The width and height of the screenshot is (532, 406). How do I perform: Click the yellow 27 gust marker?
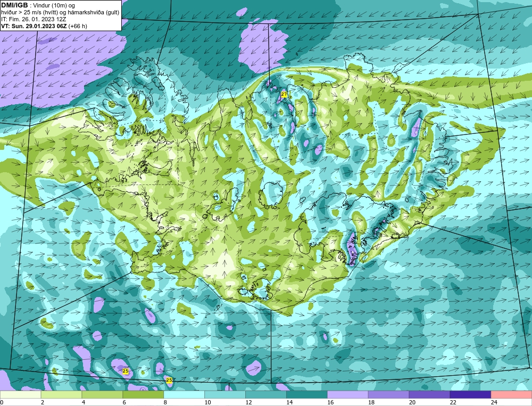click(284, 94)
